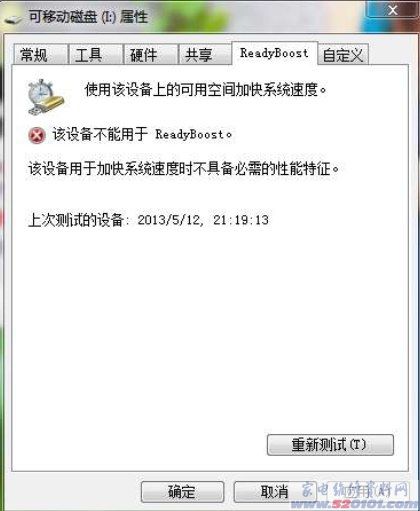Select the ReadyBoost tab

point(274,53)
